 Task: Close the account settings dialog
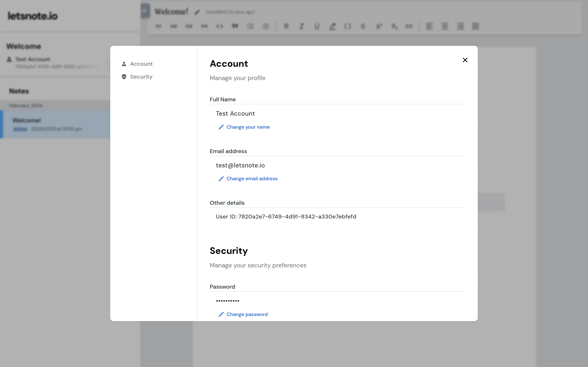[465, 60]
